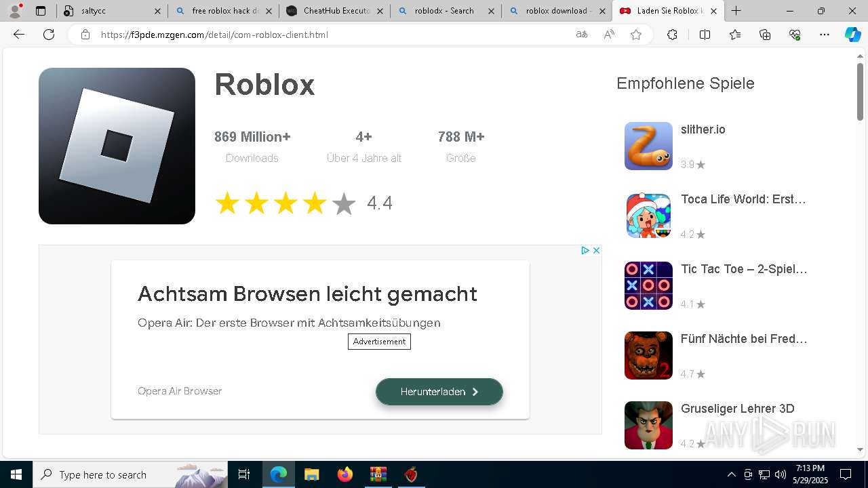Switch to the saltycc tab
The height and width of the screenshot is (488, 868).
(x=112, y=11)
